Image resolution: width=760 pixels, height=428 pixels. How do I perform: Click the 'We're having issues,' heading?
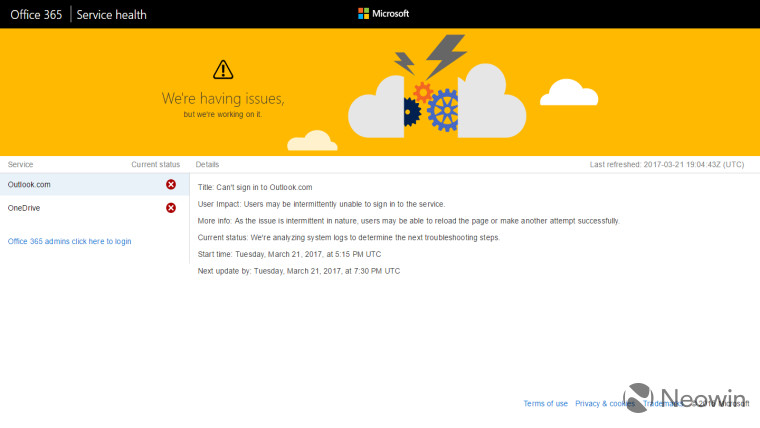click(223, 98)
